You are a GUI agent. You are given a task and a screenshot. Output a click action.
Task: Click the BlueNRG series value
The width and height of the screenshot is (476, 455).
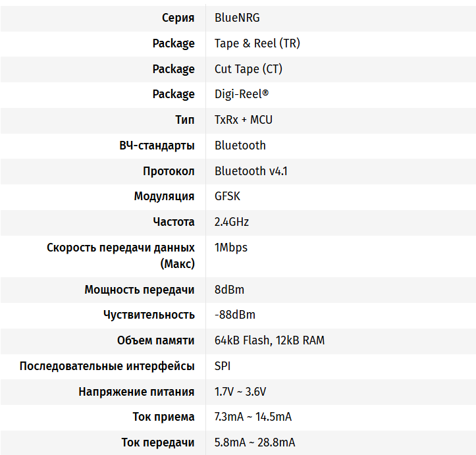pos(237,18)
